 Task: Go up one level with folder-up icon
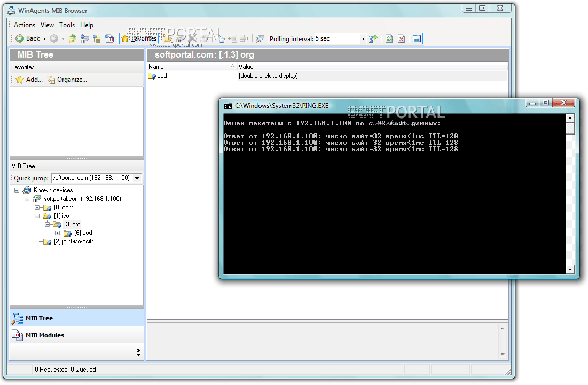73,38
